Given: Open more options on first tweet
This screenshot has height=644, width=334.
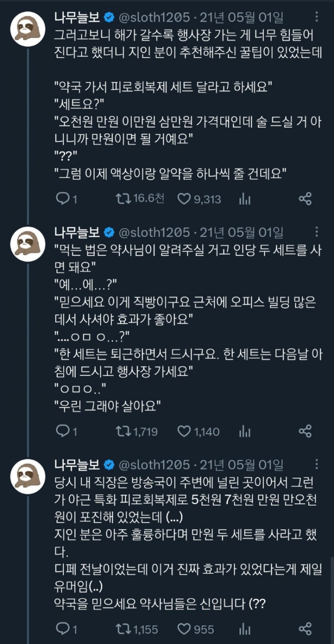Looking at the screenshot, I should click(317, 17).
